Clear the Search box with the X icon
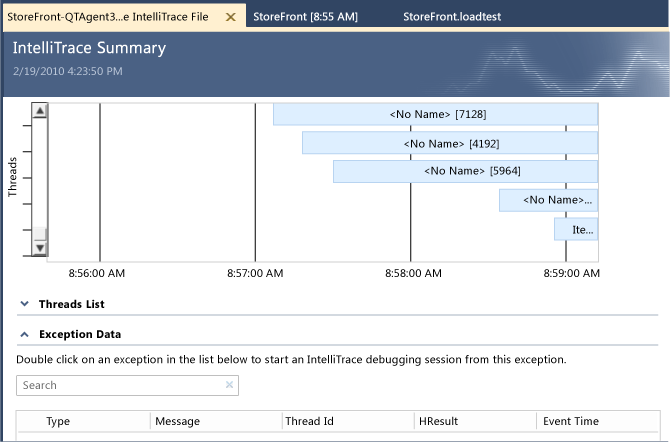This screenshot has height=442, width=670. click(229, 385)
